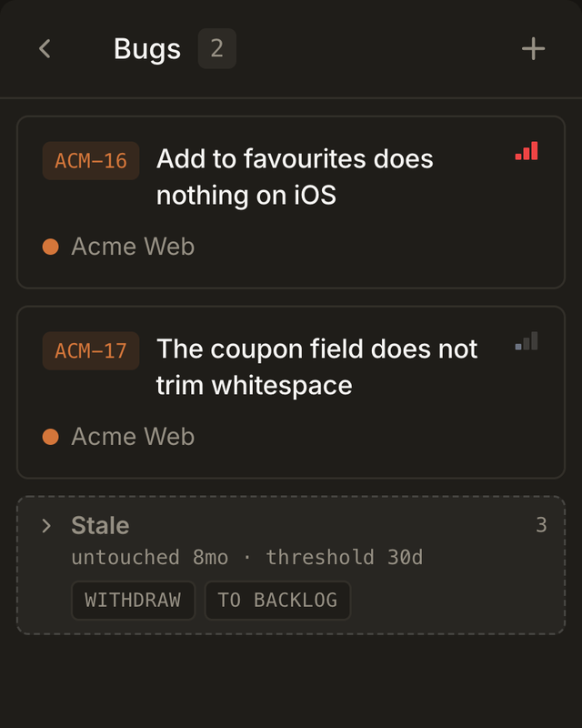
Task: Click the grey low-priority bars on ACM-17
Action: pos(527,340)
